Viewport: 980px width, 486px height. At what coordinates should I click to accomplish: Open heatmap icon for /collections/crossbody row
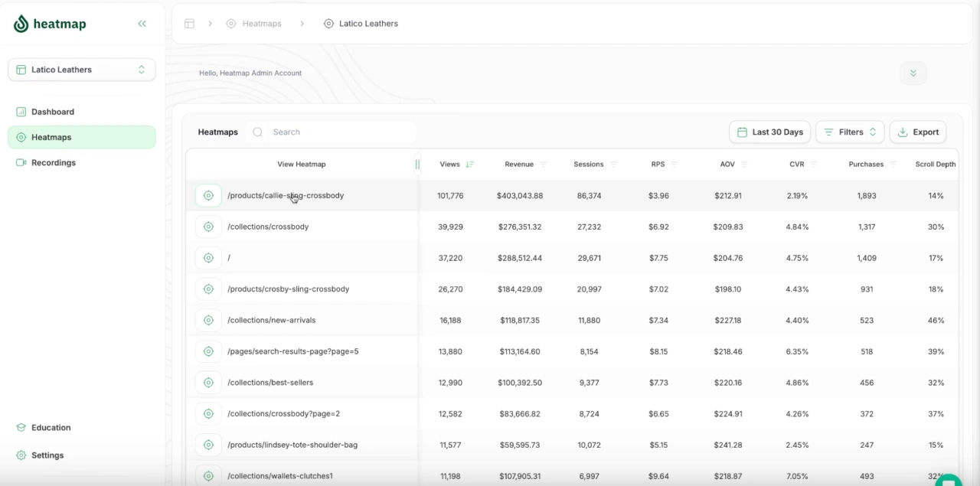coord(208,227)
